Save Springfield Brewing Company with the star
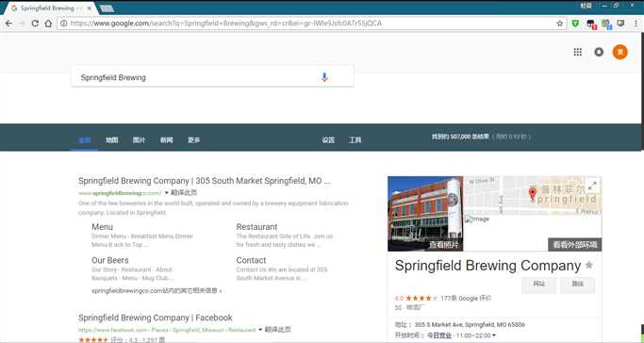The width and height of the screenshot is (644, 343). click(589, 265)
